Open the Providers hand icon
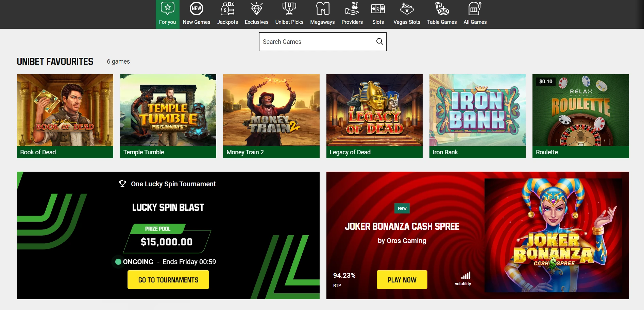Screen dimensions: 644x310 pos(352,8)
